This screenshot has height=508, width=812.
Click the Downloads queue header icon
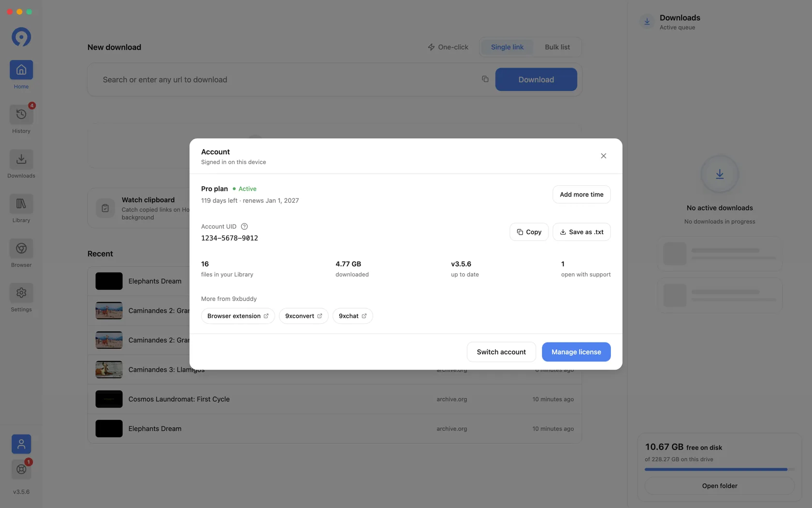647,22
